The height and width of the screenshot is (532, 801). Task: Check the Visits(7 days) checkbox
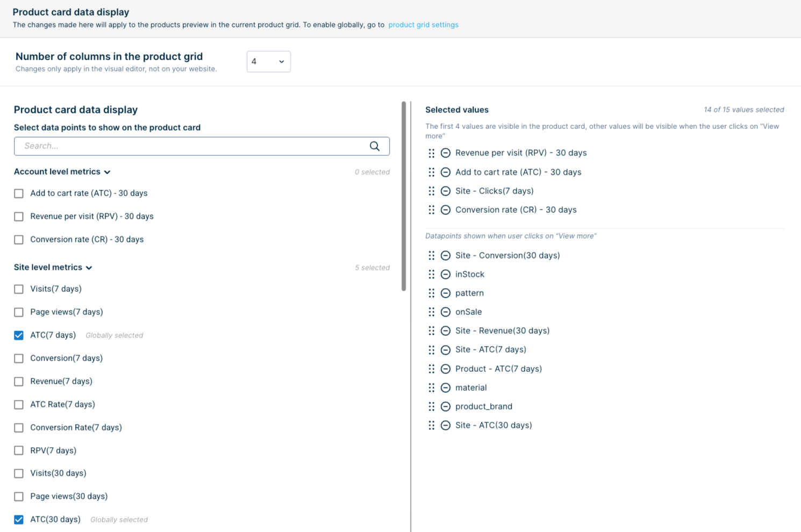pos(19,289)
